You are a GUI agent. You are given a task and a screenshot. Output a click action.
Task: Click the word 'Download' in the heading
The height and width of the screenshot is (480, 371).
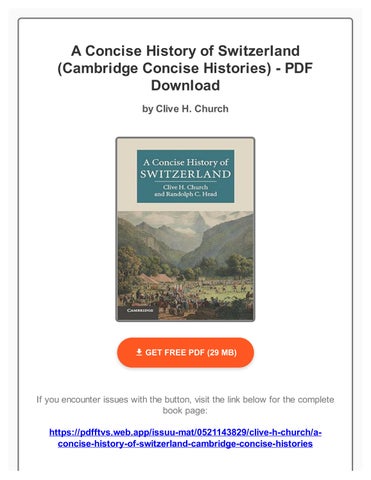point(185,85)
